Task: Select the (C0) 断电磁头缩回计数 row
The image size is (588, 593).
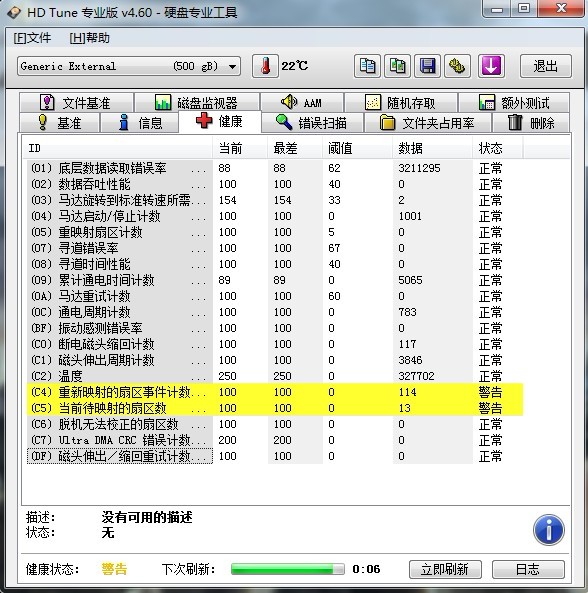Action: [x=275, y=344]
